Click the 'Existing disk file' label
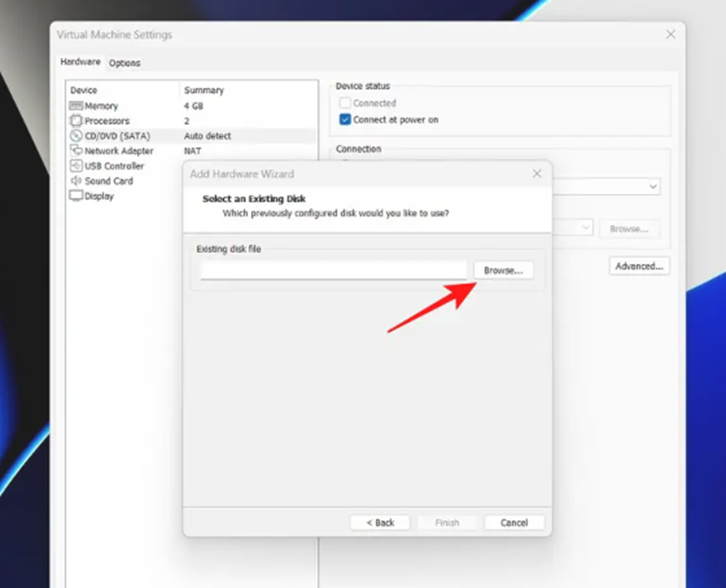 [x=229, y=249]
